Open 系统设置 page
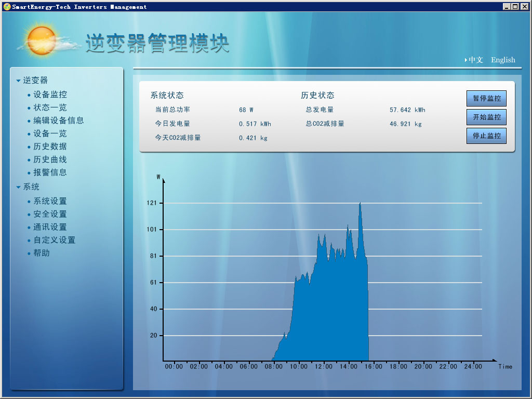Viewport: 532px width, 399px height. [x=50, y=201]
